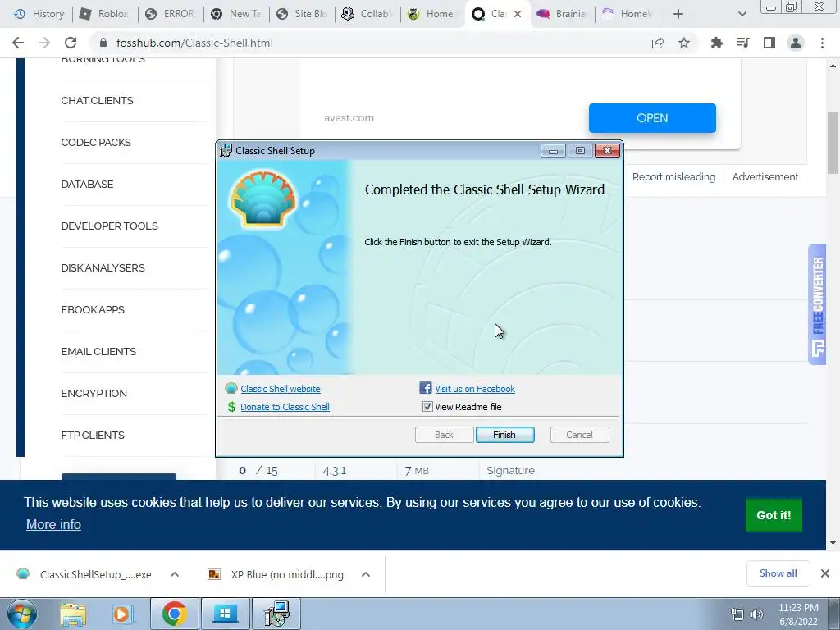Switch to the New Tab tab
840x630 pixels.
point(237,14)
